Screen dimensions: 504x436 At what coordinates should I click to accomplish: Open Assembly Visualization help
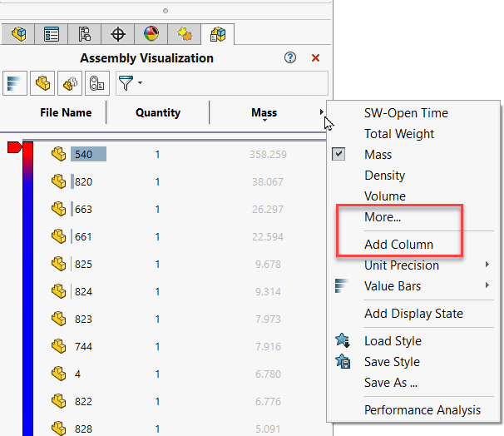click(290, 58)
